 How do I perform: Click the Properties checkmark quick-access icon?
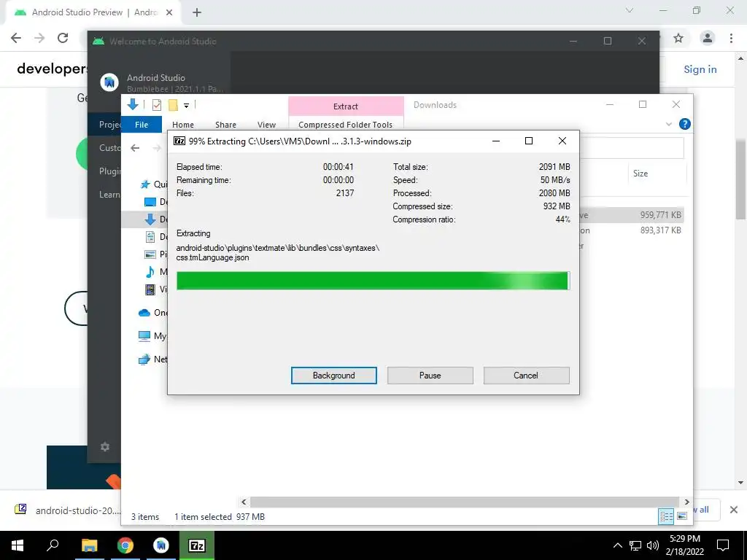[157, 105]
